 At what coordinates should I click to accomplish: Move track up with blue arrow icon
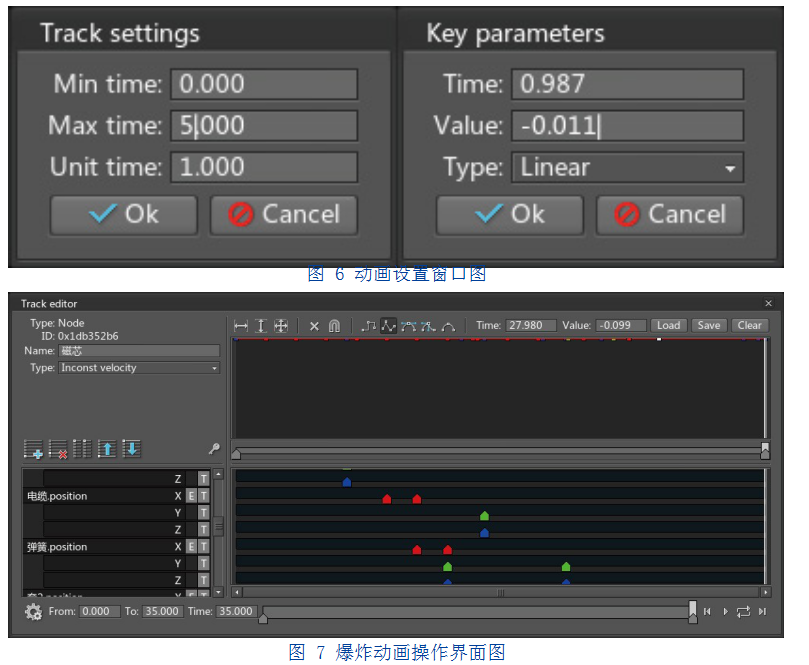pos(107,449)
